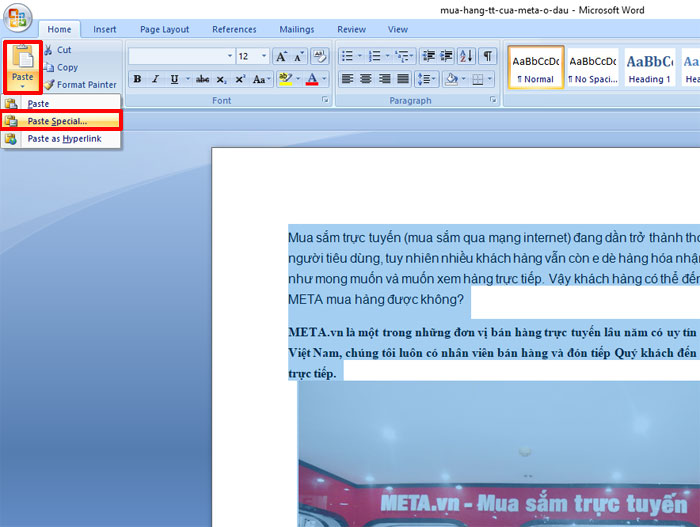Viewport: 700px width, 527px height.
Task: Click the Show/Hide paragraph marks icon
Action: [487, 56]
